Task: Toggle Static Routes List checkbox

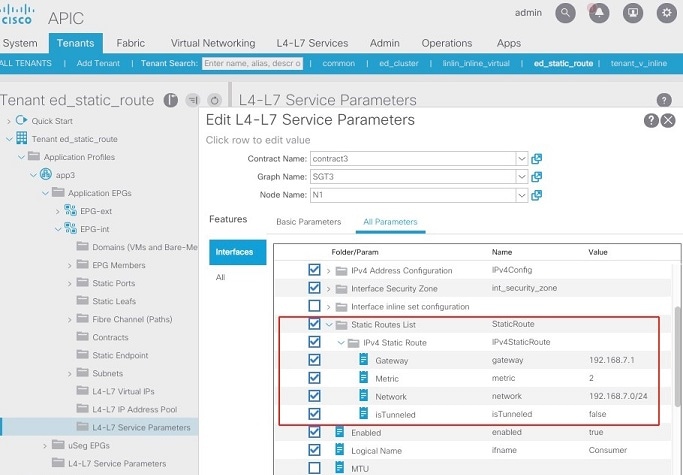Action: [x=314, y=324]
